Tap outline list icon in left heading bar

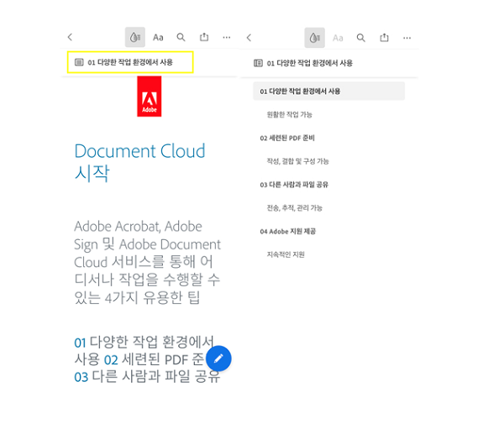pyautogui.click(x=79, y=62)
